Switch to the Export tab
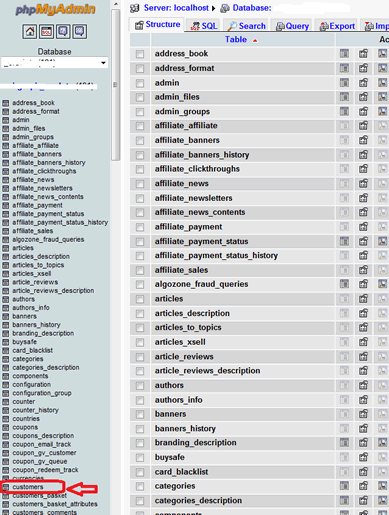This screenshot has width=389, height=515. tap(337, 26)
